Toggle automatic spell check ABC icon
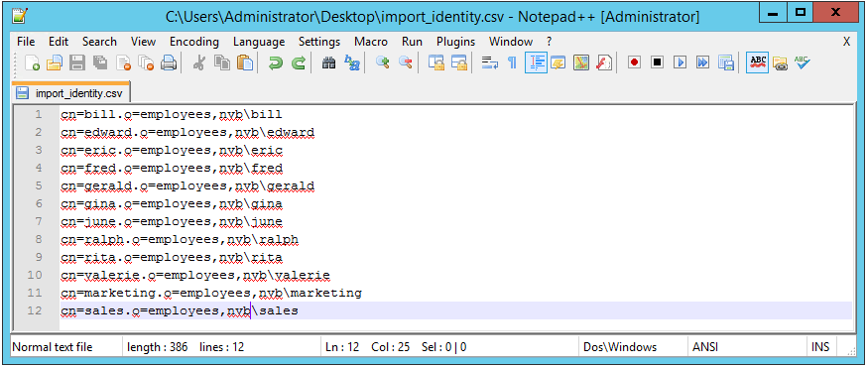This screenshot has width=868, height=368. [757, 62]
